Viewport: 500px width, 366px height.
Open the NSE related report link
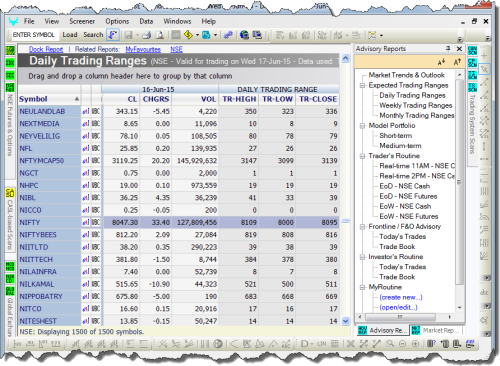pyautogui.click(x=176, y=49)
